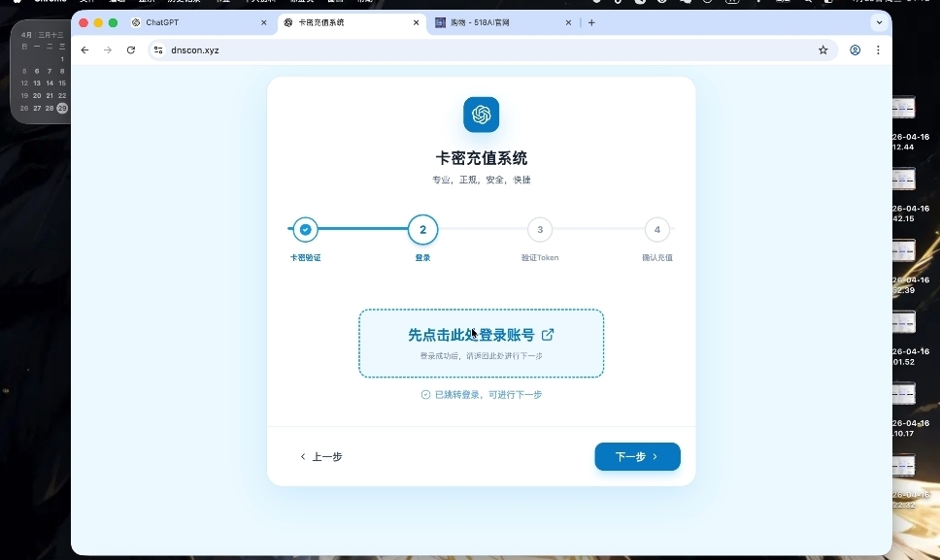Screen dimensions: 940x560
Task: Click 先点击此处登录账号 link
Action: 481,344
